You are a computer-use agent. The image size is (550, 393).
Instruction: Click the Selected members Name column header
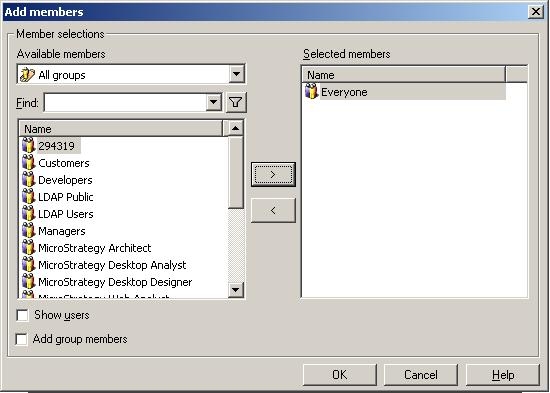click(x=403, y=74)
